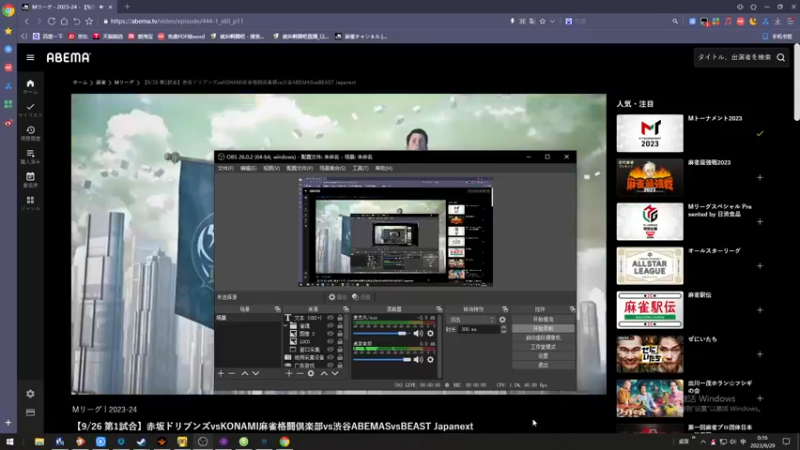Open OBS 编辑(E) menu

point(248,168)
